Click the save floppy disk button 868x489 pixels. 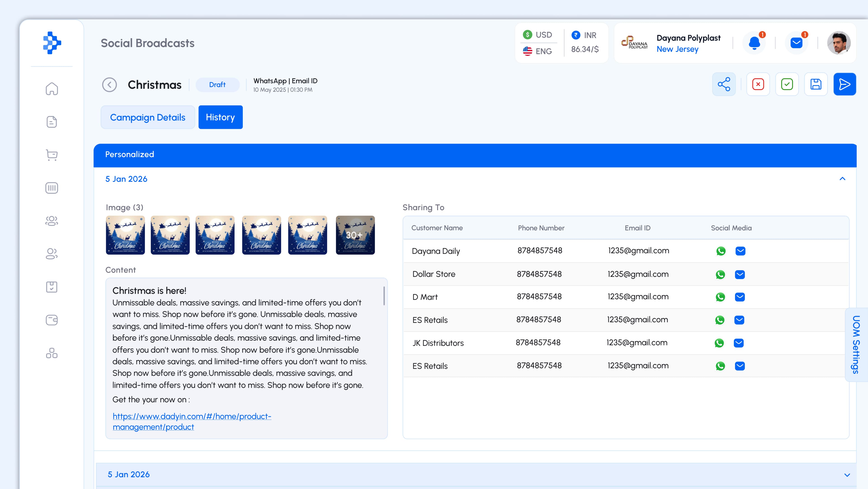(x=816, y=84)
